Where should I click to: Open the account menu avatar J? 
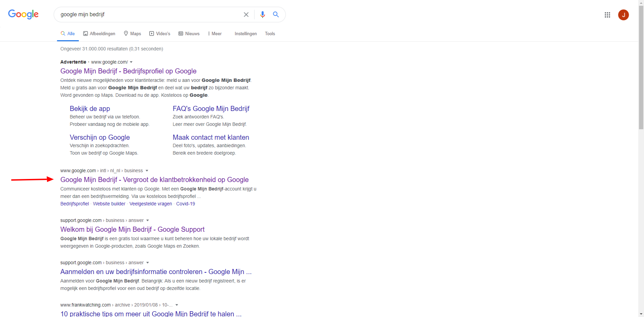tap(623, 15)
